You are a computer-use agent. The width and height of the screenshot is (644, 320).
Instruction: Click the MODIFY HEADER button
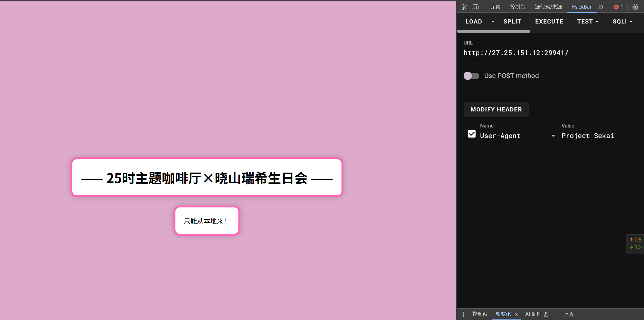[496, 110]
